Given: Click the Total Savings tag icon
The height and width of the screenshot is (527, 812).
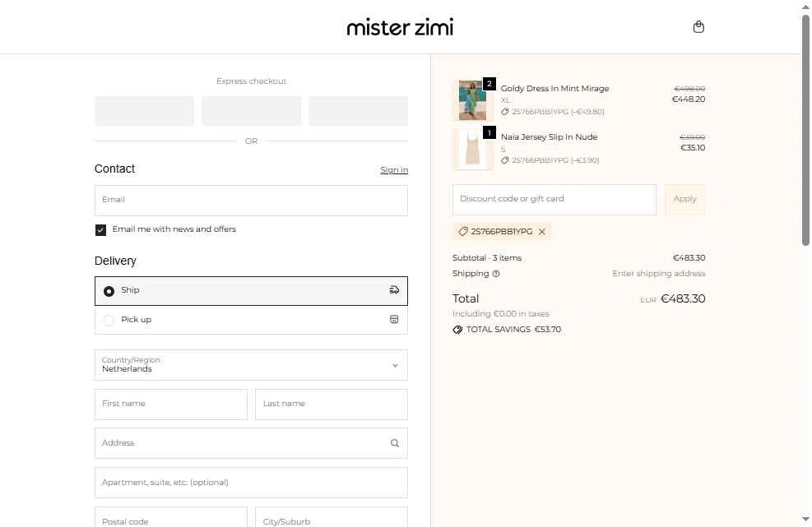Looking at the screenshot, I should (457, 330).
